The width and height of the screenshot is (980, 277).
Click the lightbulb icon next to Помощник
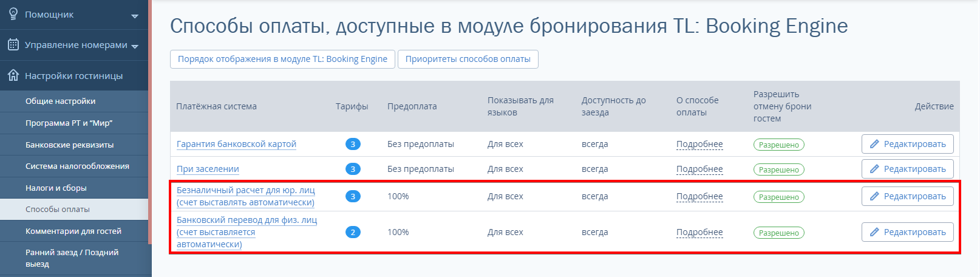pyautogui.click(x=13, y=14)
